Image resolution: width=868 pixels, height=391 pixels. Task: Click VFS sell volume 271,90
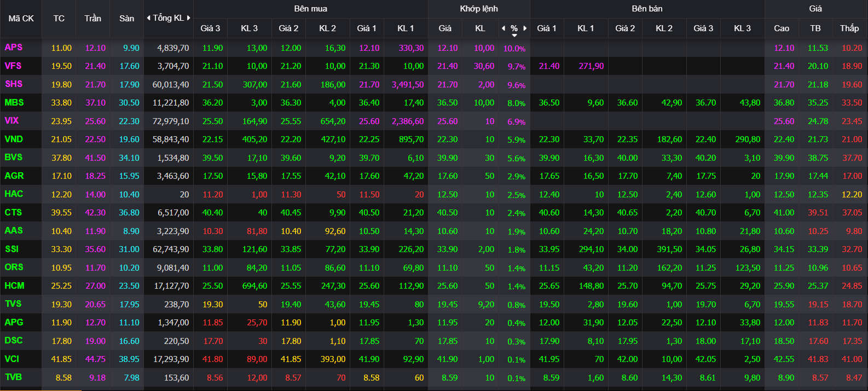[592, 66]
